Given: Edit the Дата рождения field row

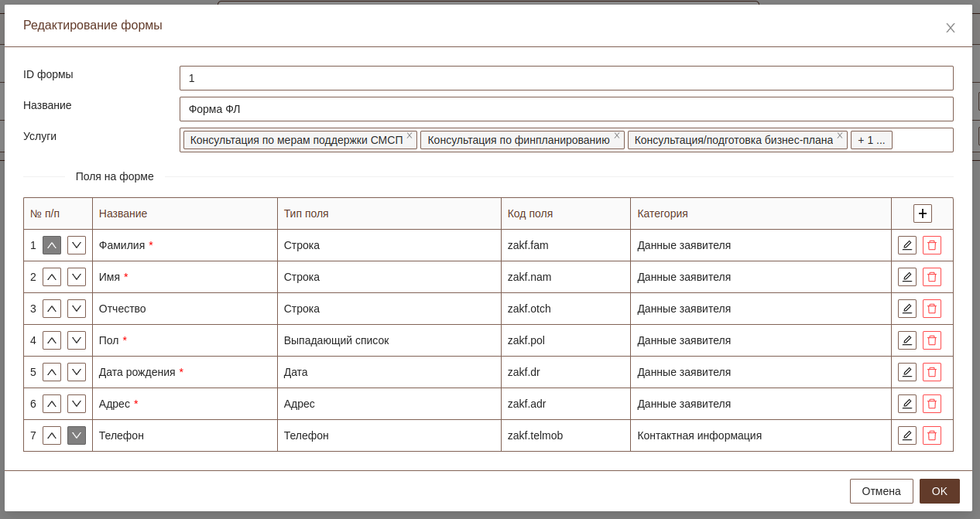Looking at the screenshot, I should [906, 372].
